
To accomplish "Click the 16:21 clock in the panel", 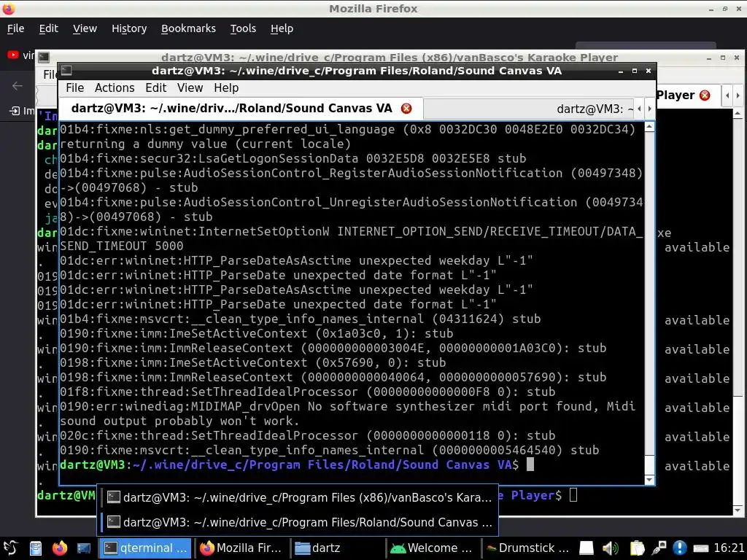I will click(x=729, y=548).
